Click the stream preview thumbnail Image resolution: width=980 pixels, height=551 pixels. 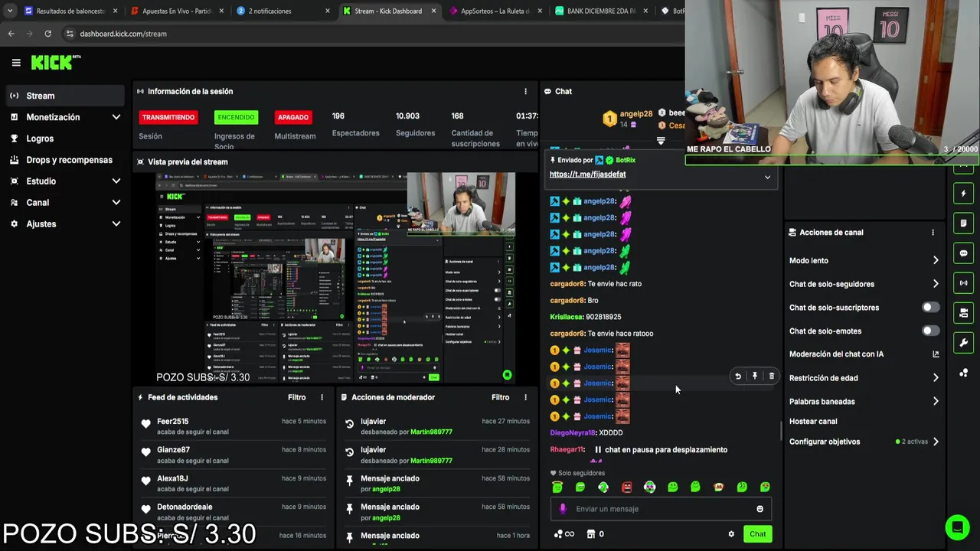[335, 278]
